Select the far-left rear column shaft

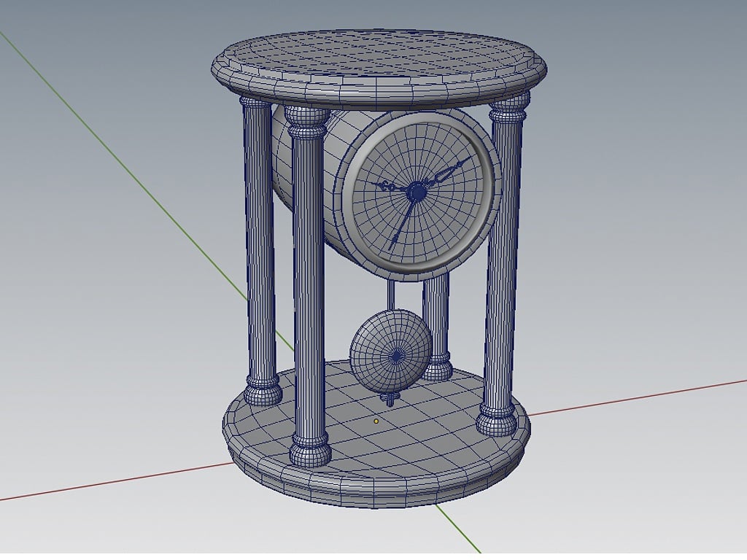click(258, 241)
